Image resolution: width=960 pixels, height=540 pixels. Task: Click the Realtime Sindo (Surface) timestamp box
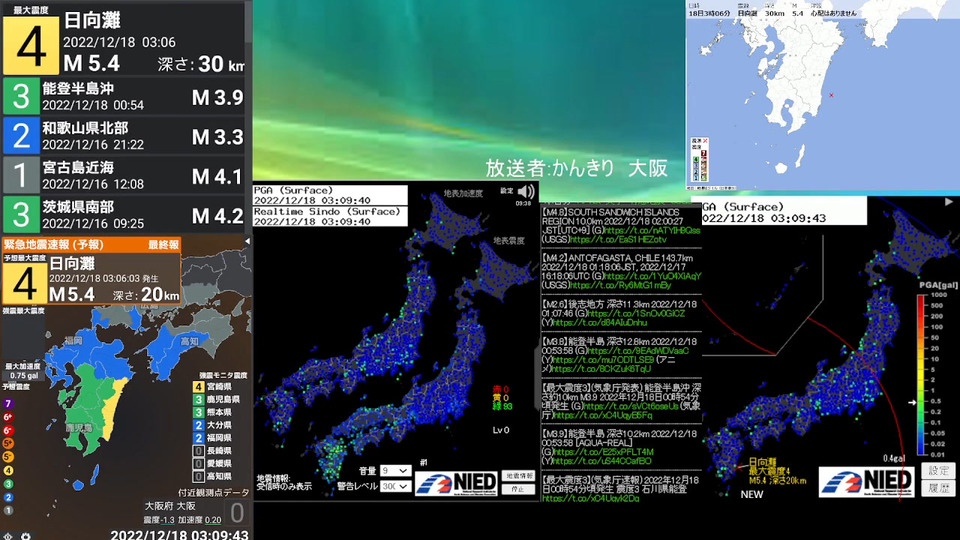331,216
